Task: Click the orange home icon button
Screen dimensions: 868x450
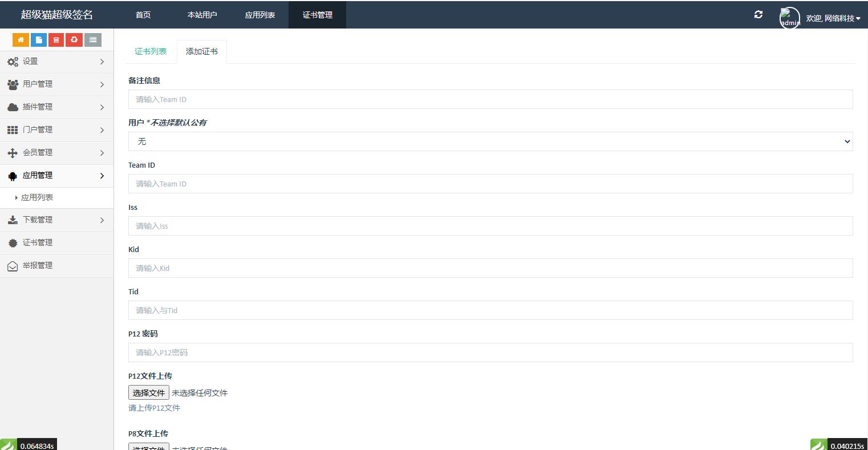Action: [x=21, y=40]
